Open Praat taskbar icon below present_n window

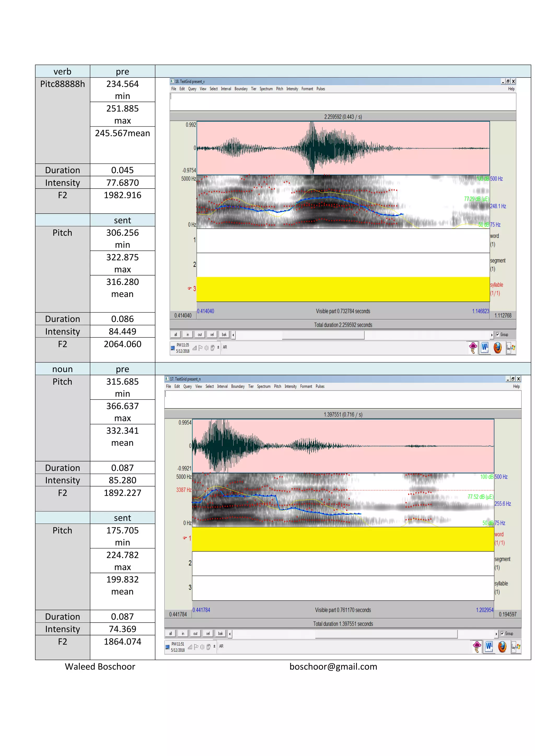click(477, 647)
